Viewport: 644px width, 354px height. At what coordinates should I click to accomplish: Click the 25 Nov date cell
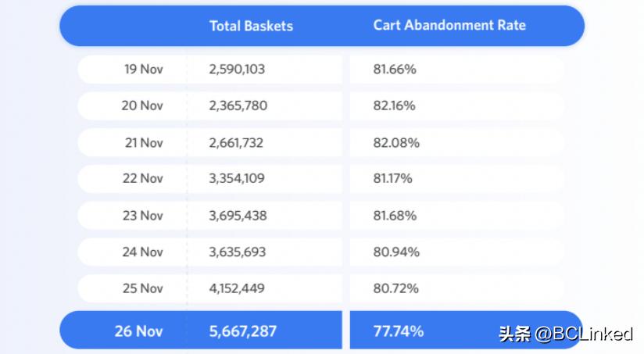[143, 288]
